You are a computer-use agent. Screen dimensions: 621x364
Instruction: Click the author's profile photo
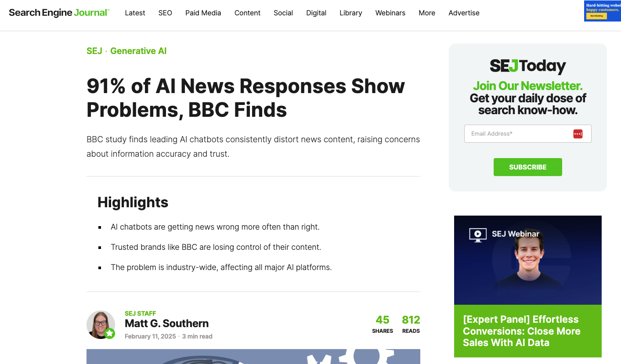pyautogui.click(x=101, y=325)
